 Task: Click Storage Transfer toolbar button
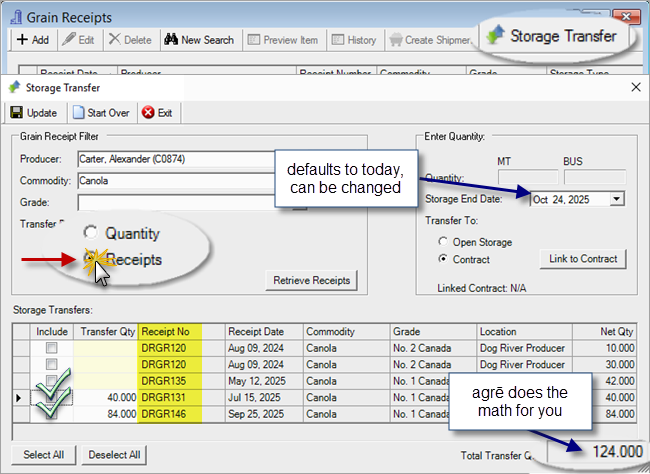[x=551, y=36]
